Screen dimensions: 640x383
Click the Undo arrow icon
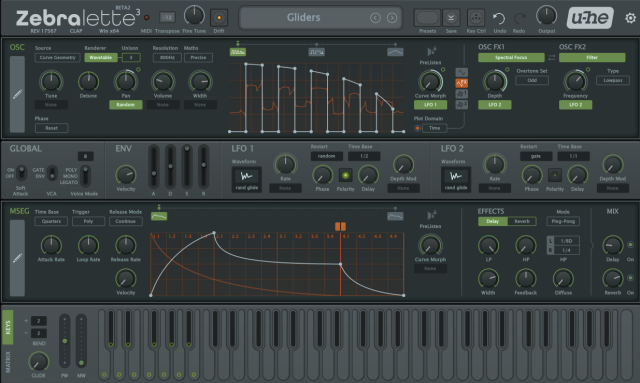499,18
